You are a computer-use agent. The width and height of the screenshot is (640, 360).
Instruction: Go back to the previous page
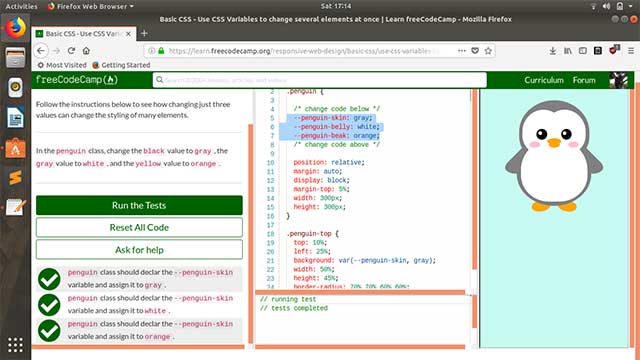(x=41, y=51)
